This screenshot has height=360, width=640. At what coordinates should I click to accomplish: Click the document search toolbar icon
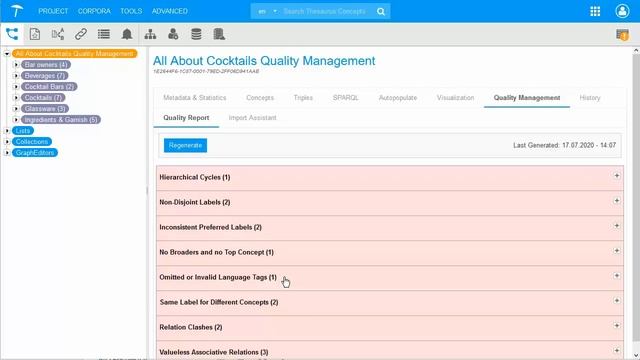(35, 34)
